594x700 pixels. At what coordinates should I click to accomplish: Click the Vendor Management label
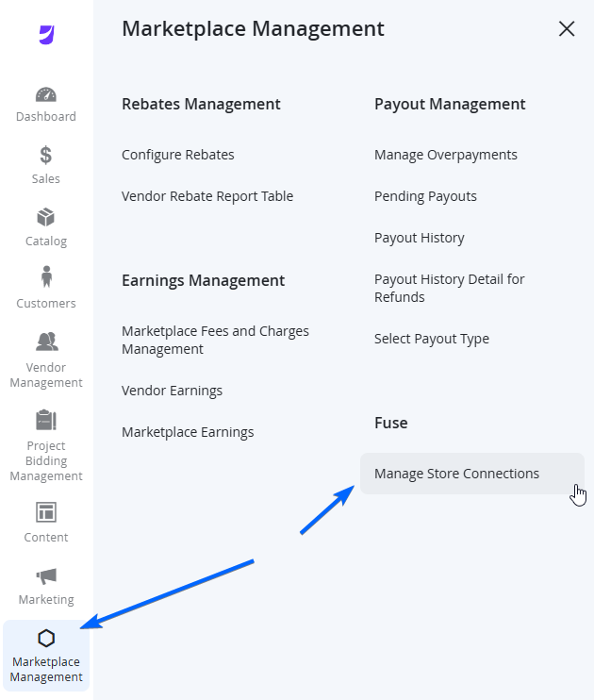[x=46, y=375]
